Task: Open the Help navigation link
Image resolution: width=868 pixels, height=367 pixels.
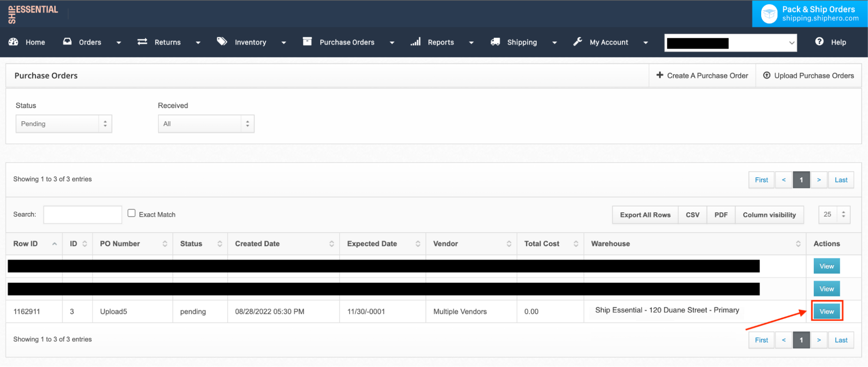Action: (x=838, y=42)
